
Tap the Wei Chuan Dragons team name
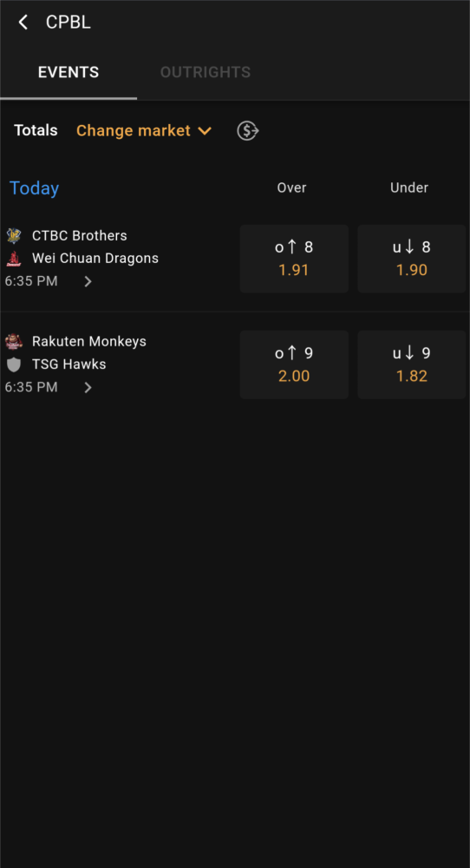tap(95, 259)
